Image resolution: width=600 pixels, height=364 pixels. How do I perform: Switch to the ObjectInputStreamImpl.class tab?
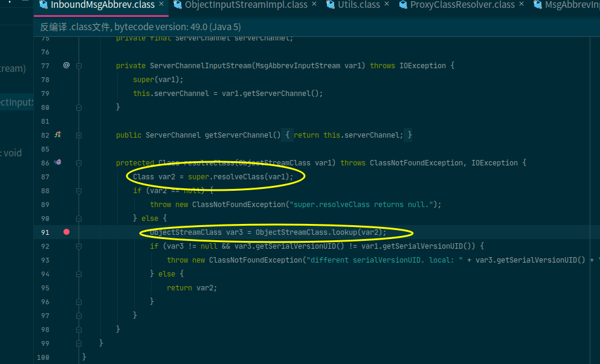click(x=246, y=5)
